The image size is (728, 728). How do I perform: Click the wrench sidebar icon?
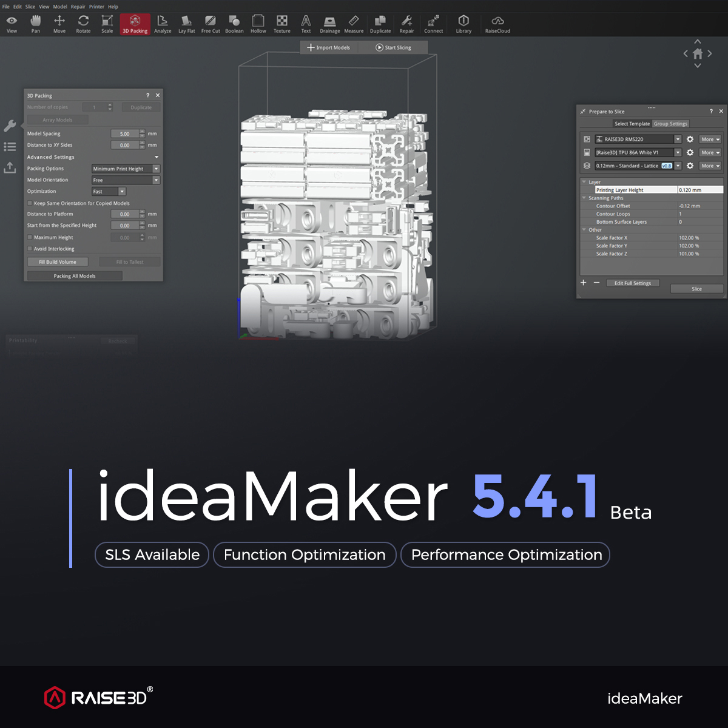(10, 126)
